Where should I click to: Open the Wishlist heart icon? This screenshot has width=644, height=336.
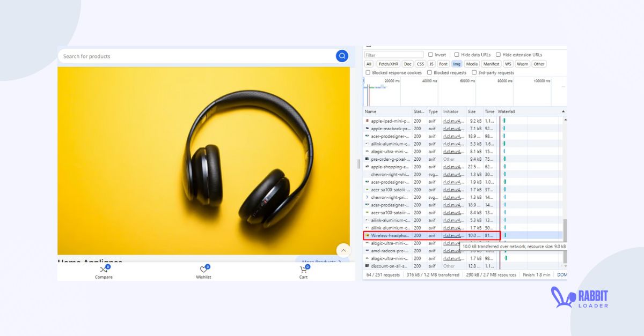[x=203, y=270]
